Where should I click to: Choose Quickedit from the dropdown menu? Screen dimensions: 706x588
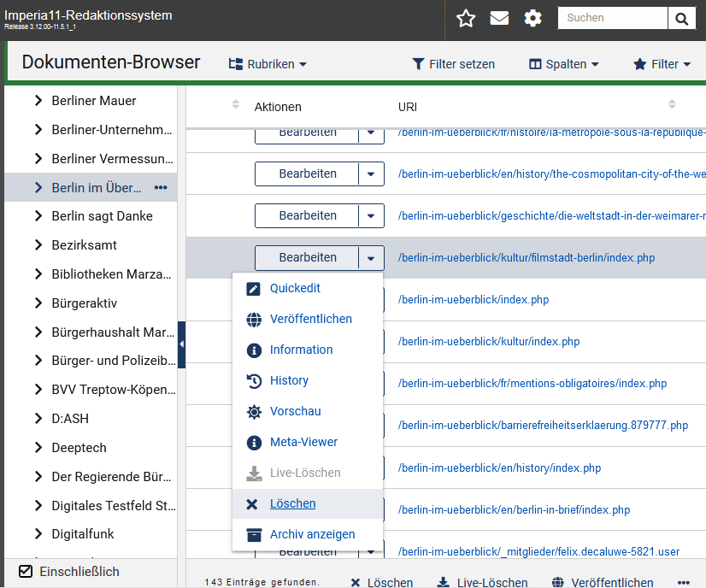[x=295, y=288]
